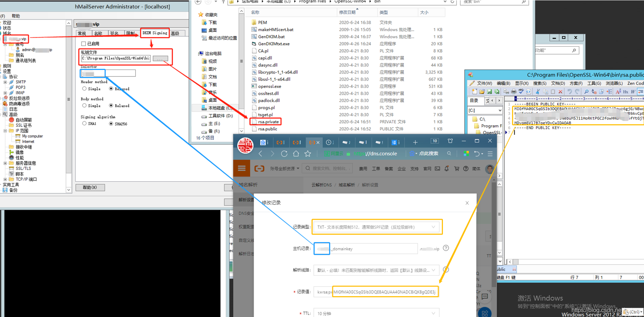The width and height of the screenshot is (644, 317).
Task: Click the shopping cart icon in Aliyun console
Action: 456,169
